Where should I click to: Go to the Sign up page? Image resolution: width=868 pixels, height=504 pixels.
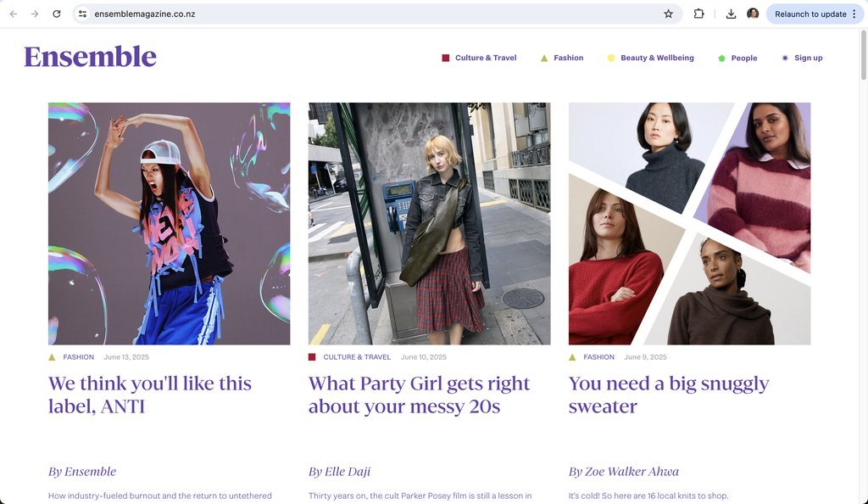coord(808,58)
